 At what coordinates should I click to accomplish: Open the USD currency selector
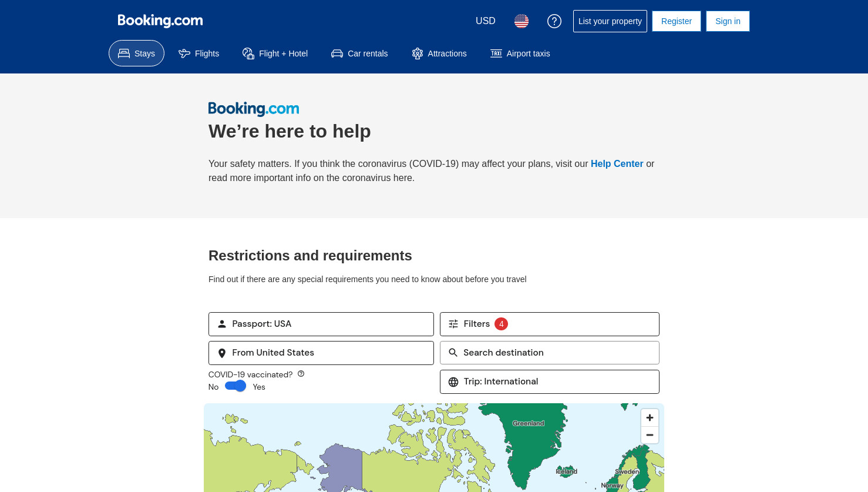point(486,21)
